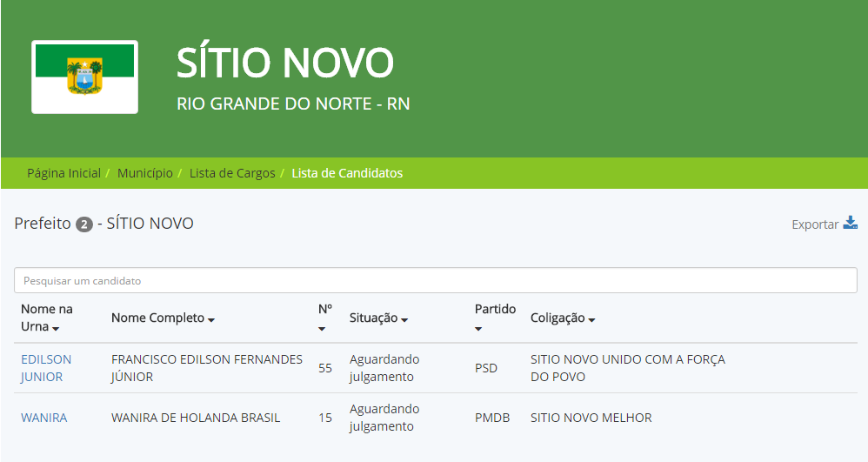Click the PSD party cell
Image resolution: width=868 pixels, height=462 pixels.
point(486,368)
